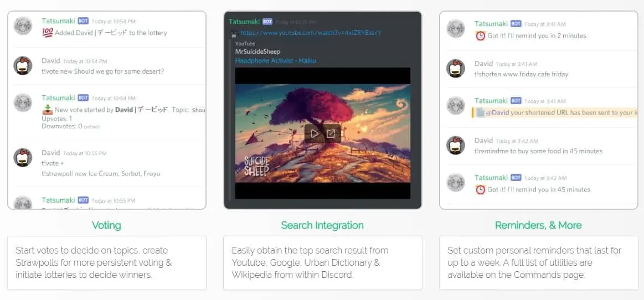Screen dimensions: 644x300
Task: Click the 'Today at 3:42 AM' timestamp beside David
Action: click(517, 141)
